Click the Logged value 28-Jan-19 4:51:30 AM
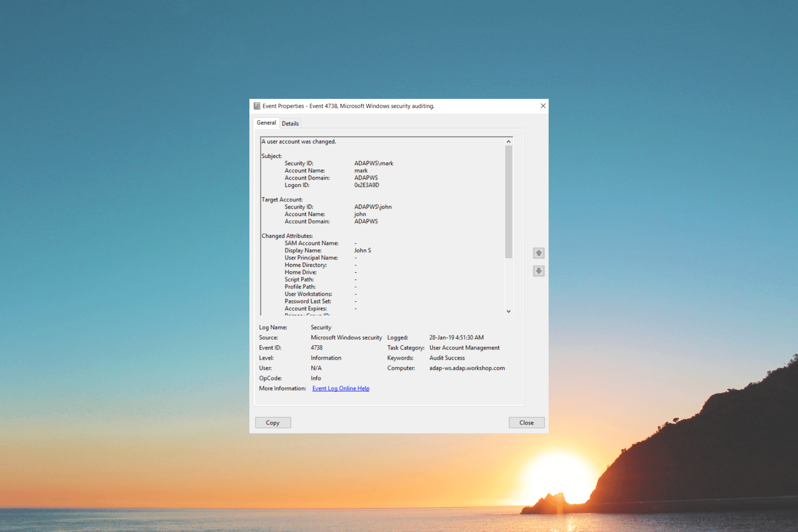The height and width of the screenshot is (532, 798). coord(456,337)
